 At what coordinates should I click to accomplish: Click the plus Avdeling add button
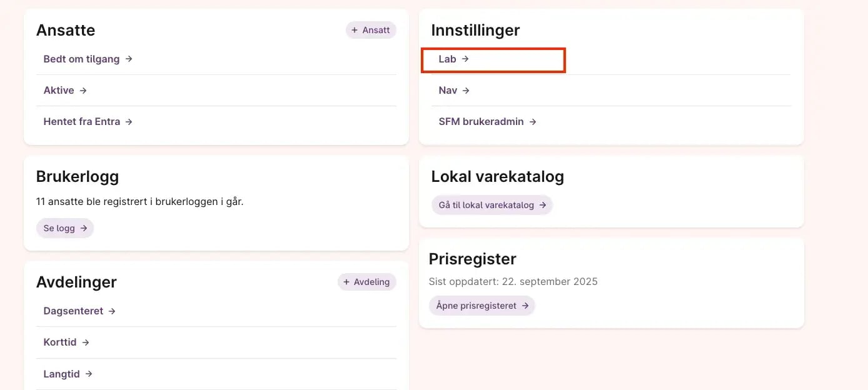point(366,282)
